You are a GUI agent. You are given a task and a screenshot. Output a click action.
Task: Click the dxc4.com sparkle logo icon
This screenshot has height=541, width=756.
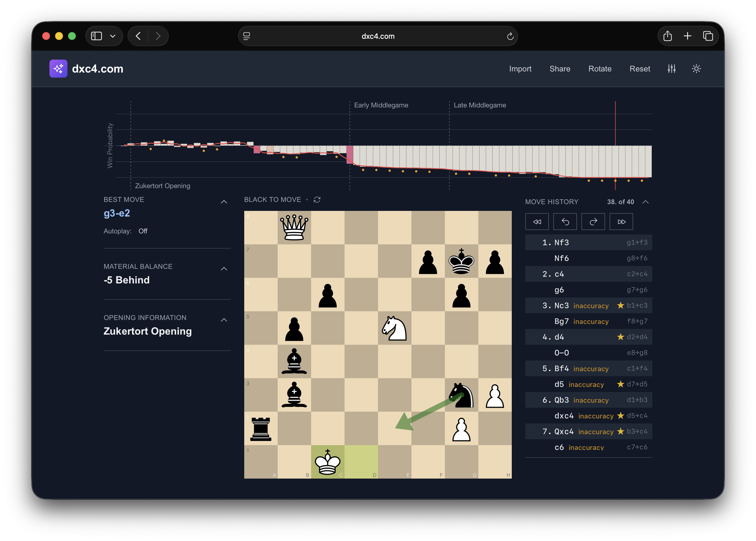[x=58, y=69]
